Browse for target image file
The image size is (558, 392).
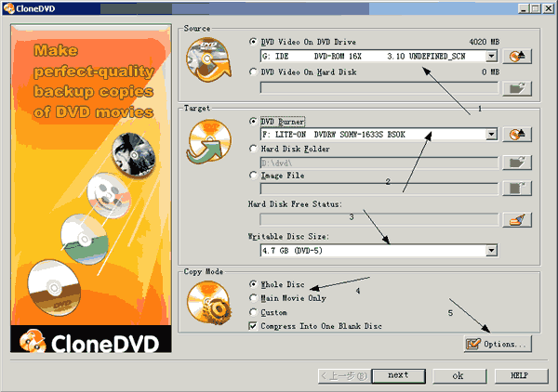517,189
